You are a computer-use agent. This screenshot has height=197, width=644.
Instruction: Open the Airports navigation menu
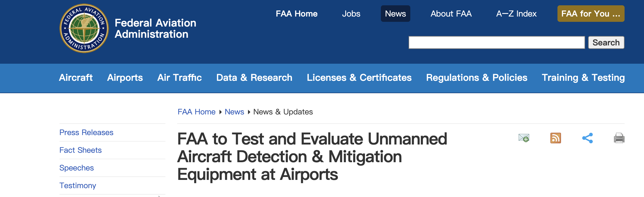click(125, 78)
